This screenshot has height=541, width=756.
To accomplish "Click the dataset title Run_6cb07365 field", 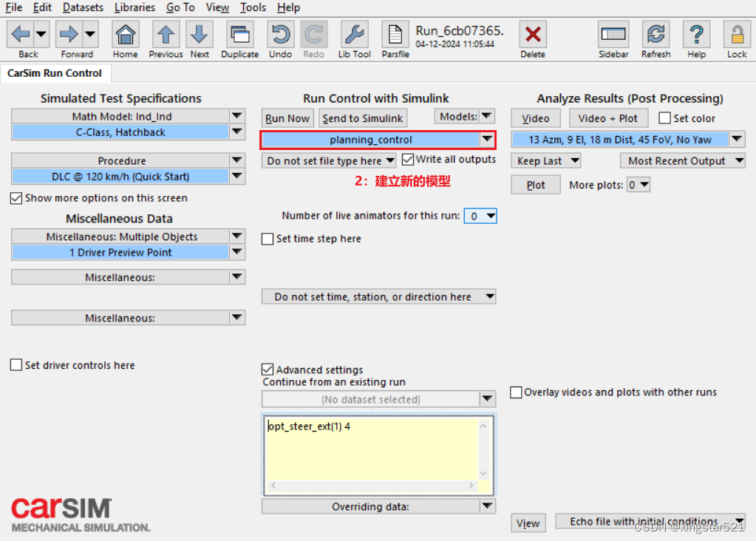I will click(x=460, y=31).
